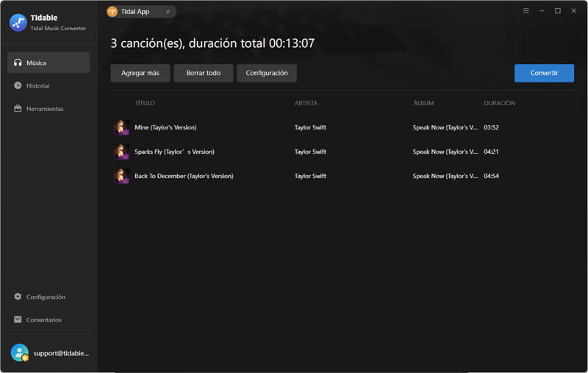The width and height of the screenshot is (588, 373).
Task: Click Taylor Swift artist in Sparks Fly row
Action: (x=310, y=152)
